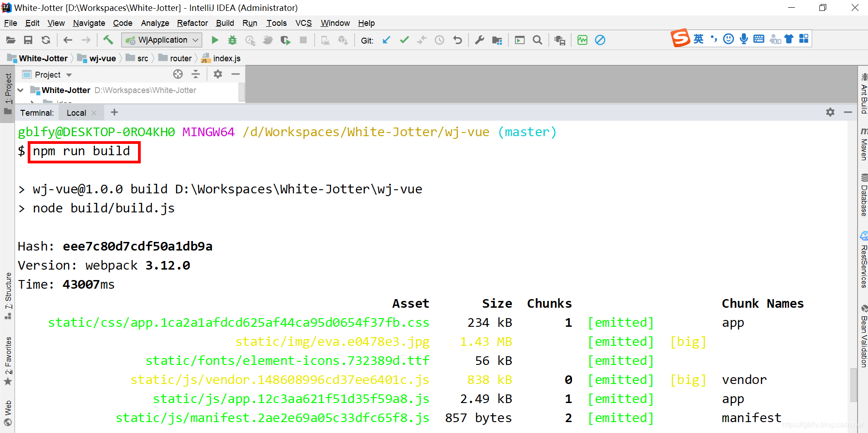Toggle Sogou Chinese/English language mode
Viewport: 868px width, 433px height.
tap(699, 39)
